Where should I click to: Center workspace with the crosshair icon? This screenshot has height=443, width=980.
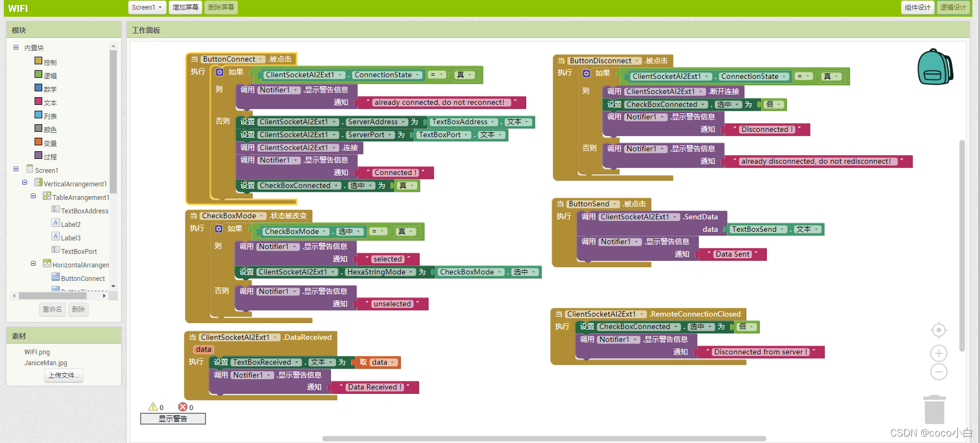coord(939,330)
